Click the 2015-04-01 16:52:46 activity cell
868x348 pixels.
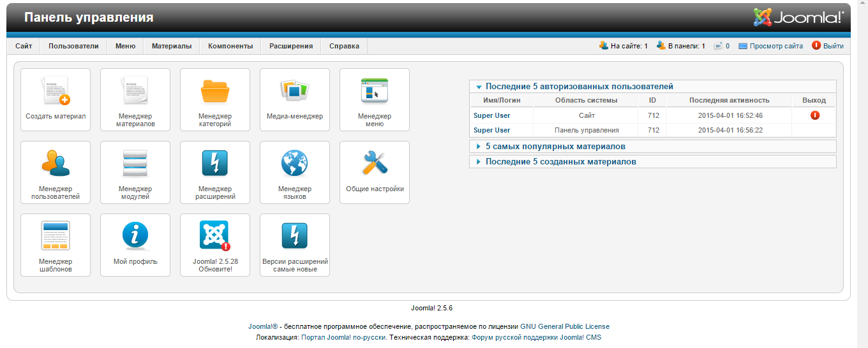coord(730,115)
